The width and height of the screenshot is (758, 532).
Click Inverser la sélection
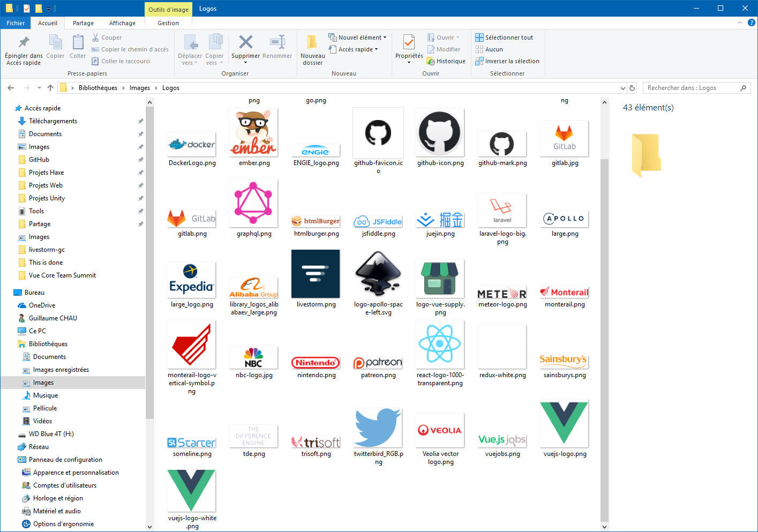click(507, 61)
